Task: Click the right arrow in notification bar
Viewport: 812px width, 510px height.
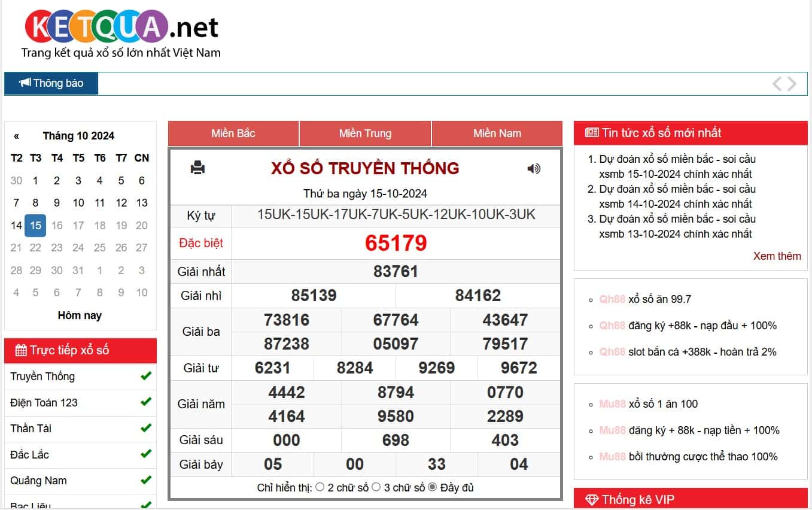Action: 792,84
